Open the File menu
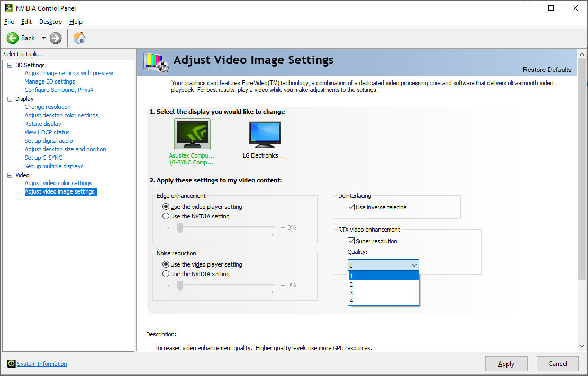The width and height of the screenshot is (588, 376). click(9, 22)
